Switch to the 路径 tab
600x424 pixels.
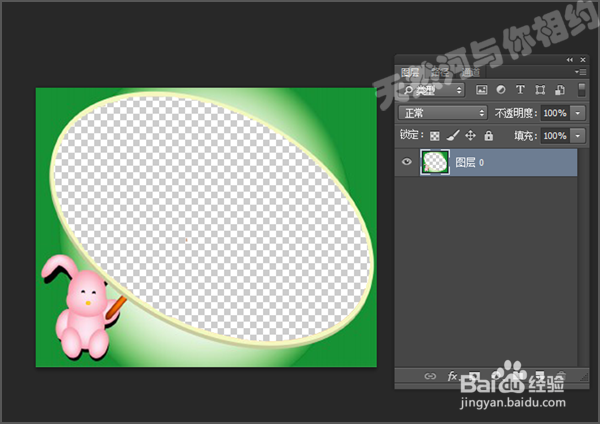pos(440,72)
